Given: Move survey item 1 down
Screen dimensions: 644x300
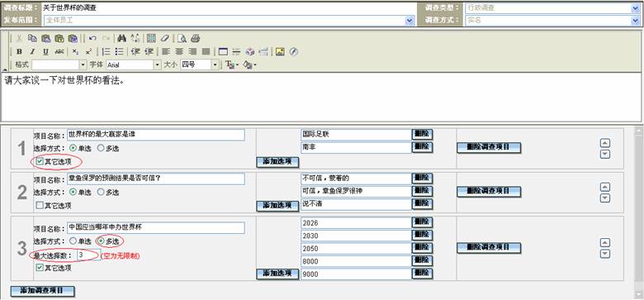Looking at the screenshot, I should (x=605, y=154).
